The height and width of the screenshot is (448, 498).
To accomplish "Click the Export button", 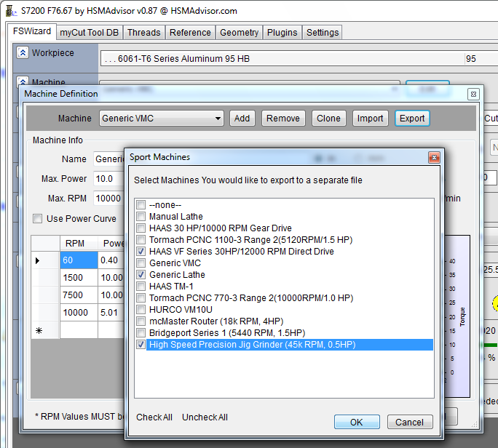I will (x=412, y=119).
